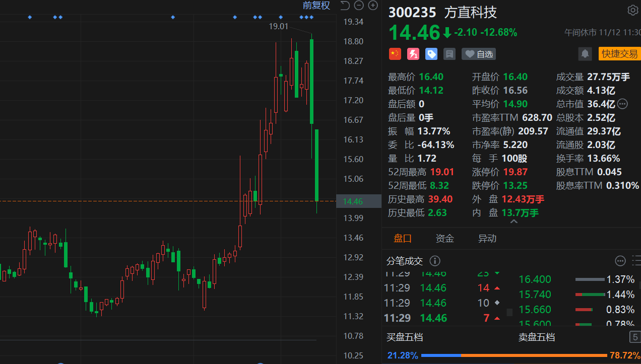Click the 历史最高 value 39.40
The image size is (641, 364).
440,199
